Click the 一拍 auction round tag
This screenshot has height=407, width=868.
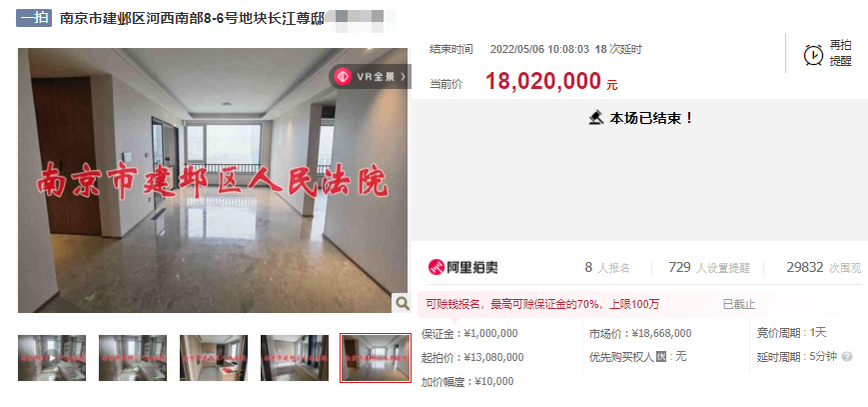(34, 18)
